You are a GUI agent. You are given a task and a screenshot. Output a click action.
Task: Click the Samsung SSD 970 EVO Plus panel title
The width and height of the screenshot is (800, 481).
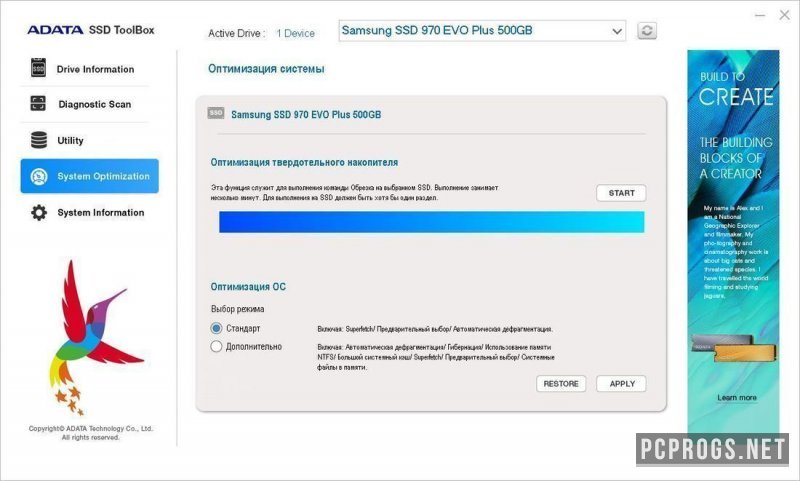306,114
